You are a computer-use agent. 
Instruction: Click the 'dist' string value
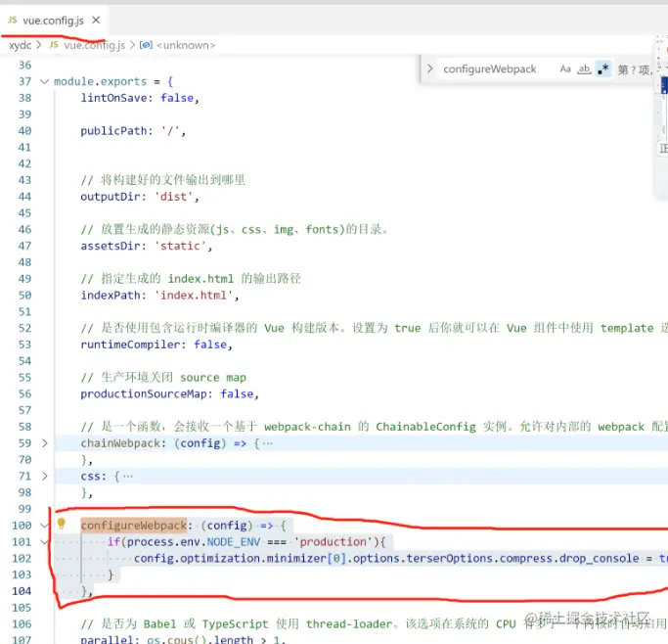click(x=173, y=197)
